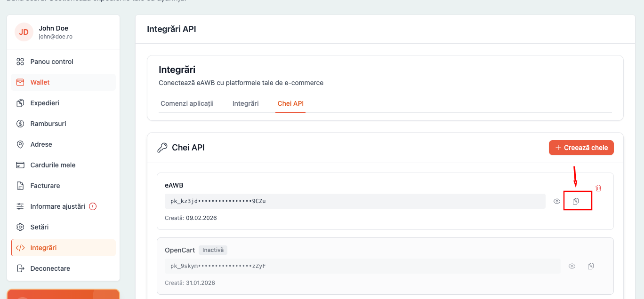Image resolution: width=644 pixels, height=299 pixels.
Task: Navigate to Rambursuri
Action: pos(63,124)
